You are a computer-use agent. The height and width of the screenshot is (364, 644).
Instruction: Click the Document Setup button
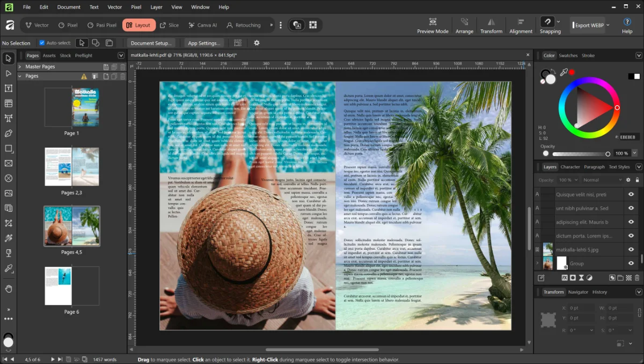point(151,43)
